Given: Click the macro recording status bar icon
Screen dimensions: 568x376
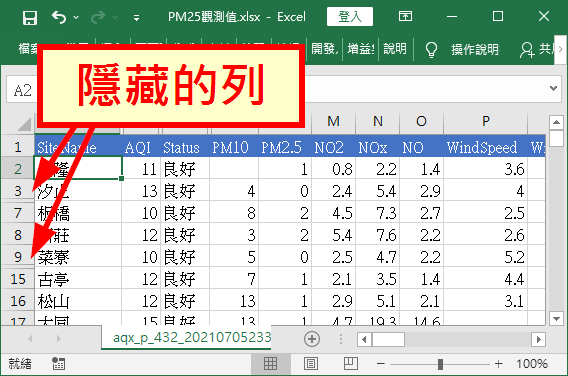Looking at the screenshot, I should click(x=58, y=363).
